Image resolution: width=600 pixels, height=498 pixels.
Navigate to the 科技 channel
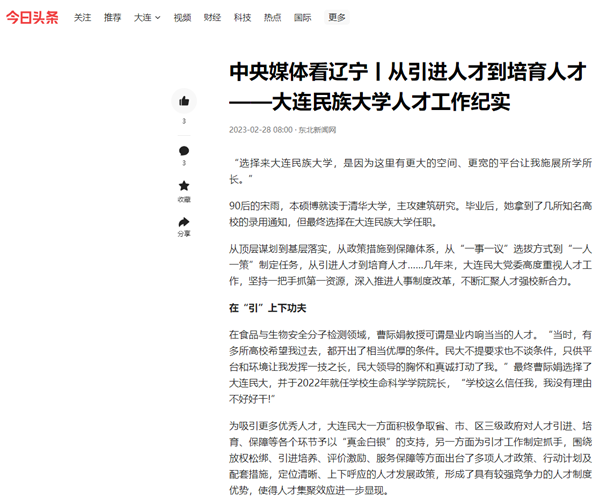point(242,17)
